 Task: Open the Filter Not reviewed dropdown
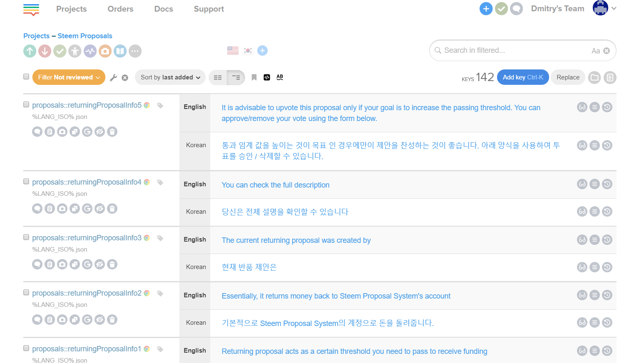[69, 77]
